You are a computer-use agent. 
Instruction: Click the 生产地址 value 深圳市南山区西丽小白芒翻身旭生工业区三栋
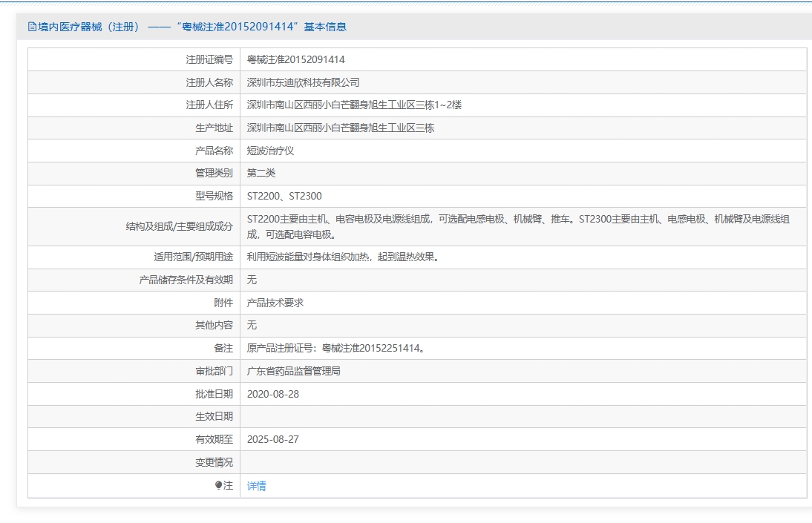tap(340, 128)
